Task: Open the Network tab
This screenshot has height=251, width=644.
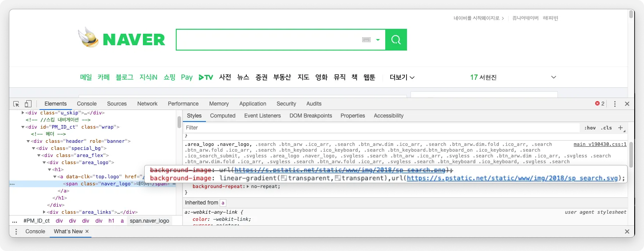Action: pos(147,104)
